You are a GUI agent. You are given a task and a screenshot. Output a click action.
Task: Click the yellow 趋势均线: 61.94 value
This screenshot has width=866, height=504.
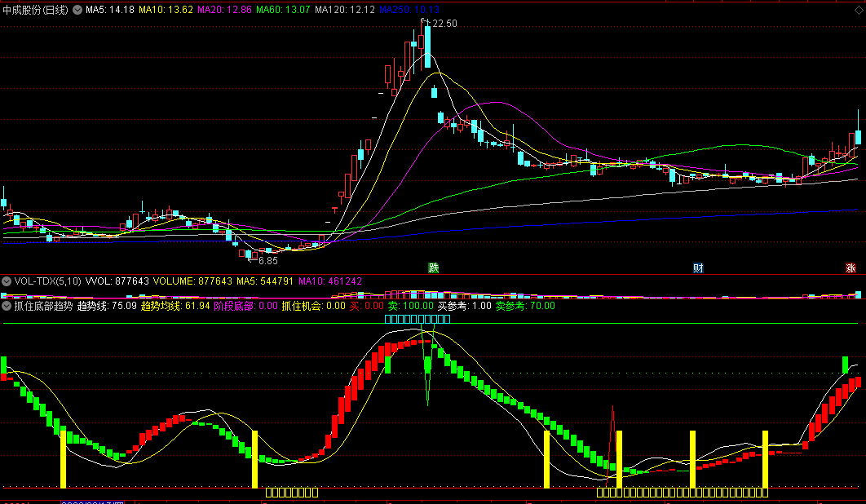(175, 306)
